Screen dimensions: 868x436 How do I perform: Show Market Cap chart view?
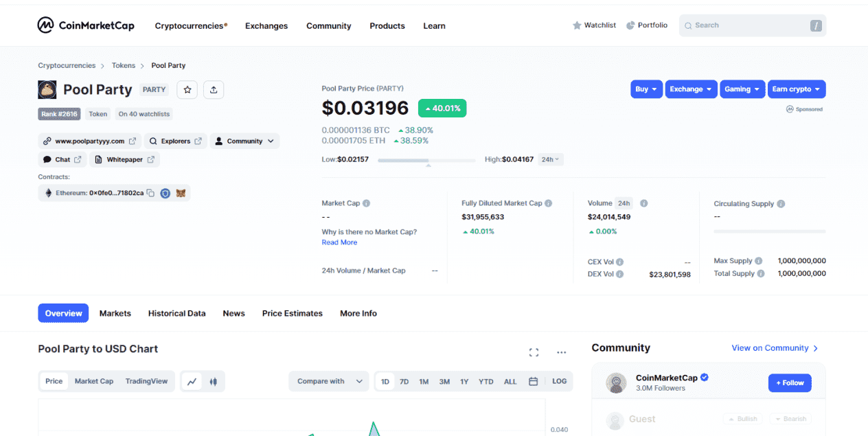94,381
